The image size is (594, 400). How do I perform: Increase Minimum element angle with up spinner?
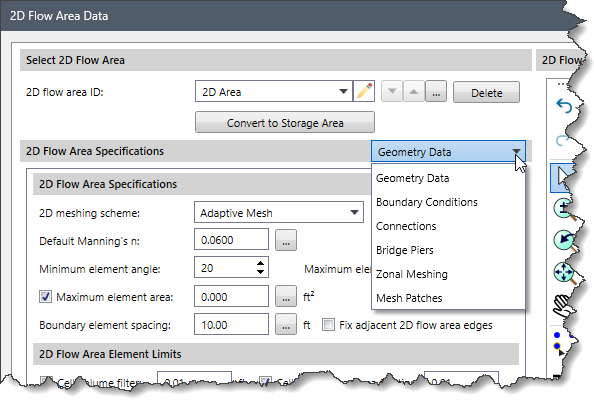click(x=260, y=263)
